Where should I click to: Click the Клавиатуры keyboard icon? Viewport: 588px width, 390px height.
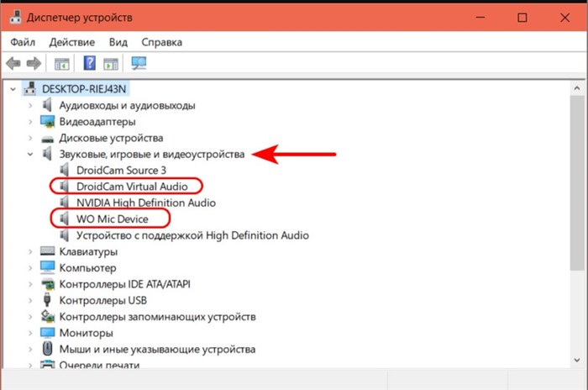48,251
